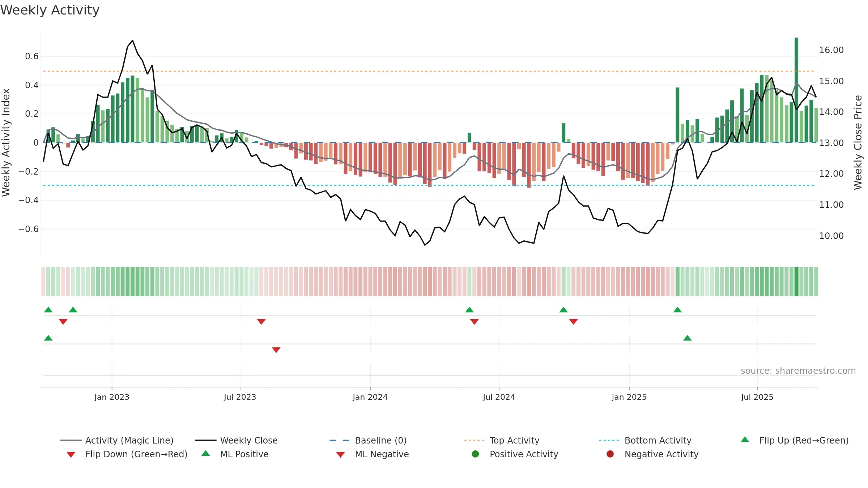
Task: Click the ML Negative red triangle legend icon
Action: (340, 455)
